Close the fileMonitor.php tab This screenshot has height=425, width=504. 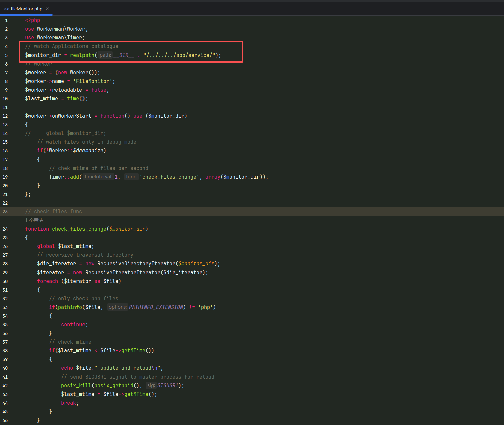(47, 9)
